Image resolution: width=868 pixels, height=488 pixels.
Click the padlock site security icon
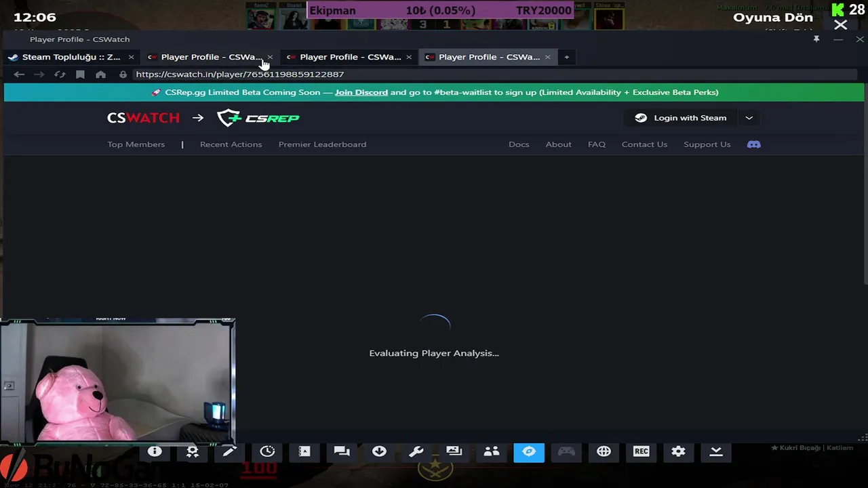pyautogui.click(x=123, y=75)
